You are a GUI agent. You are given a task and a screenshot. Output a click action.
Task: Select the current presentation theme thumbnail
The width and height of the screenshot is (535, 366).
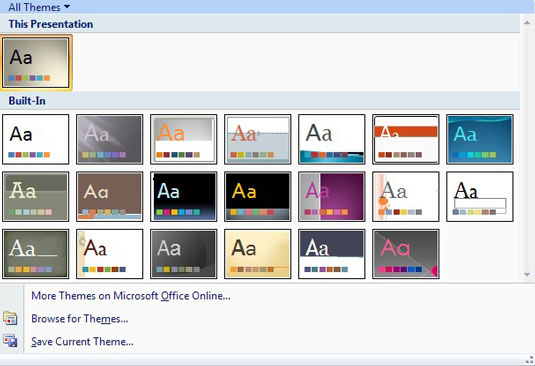click(36, 63)
